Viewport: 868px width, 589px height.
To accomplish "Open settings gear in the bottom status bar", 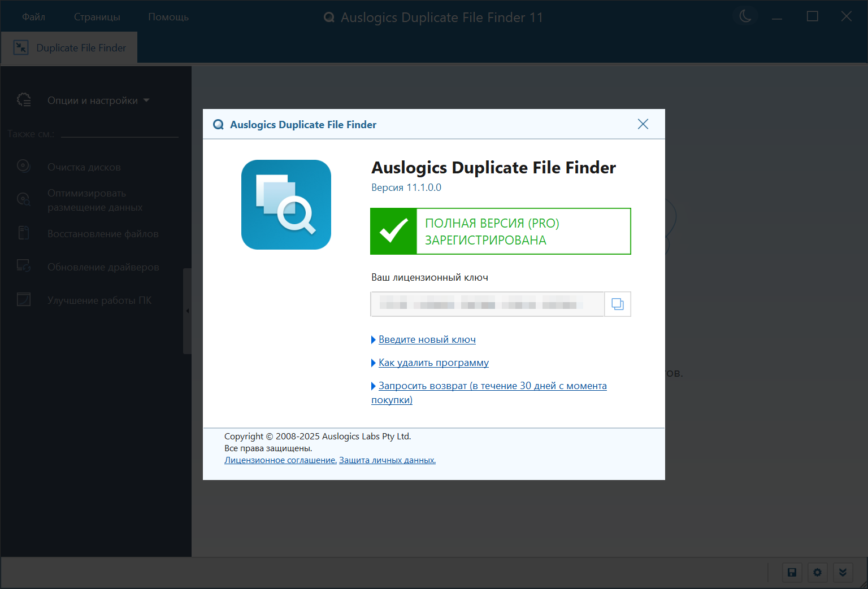I will (x=817, y=573).
